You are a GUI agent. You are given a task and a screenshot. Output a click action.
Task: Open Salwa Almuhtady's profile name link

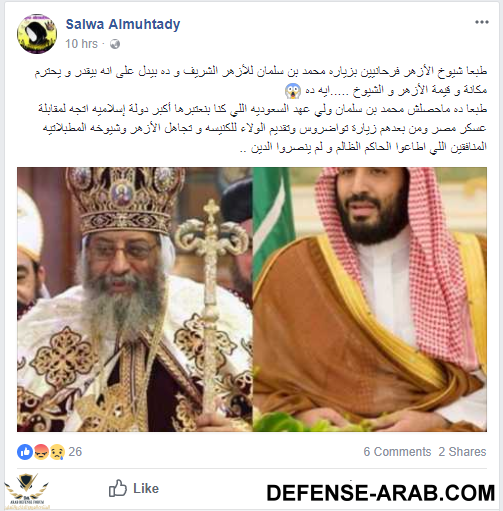[x=123, y=24]
